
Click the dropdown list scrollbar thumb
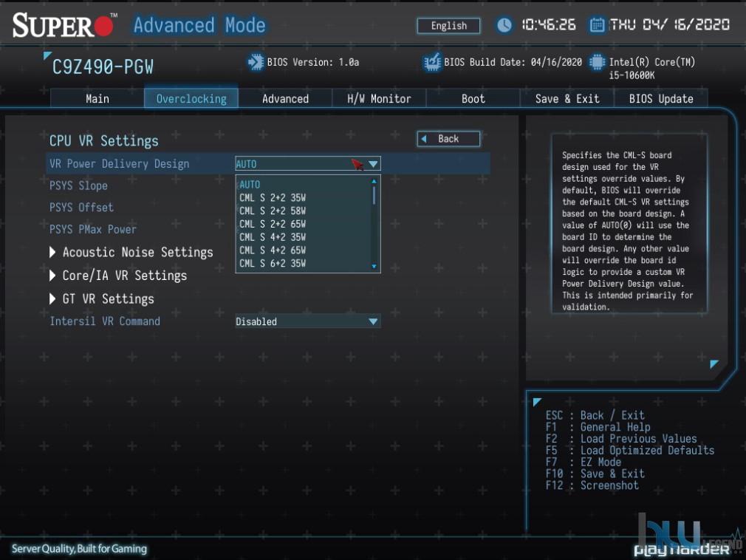coord(374,195)
